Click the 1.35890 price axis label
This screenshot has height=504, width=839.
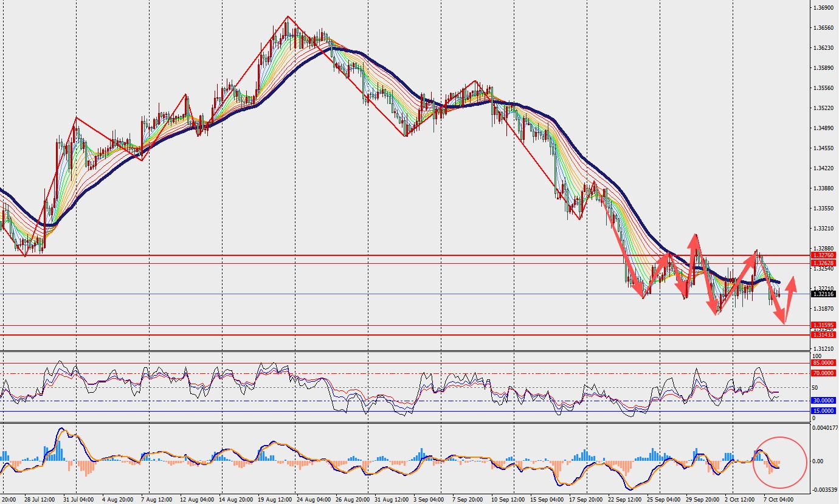click(823, 68)
